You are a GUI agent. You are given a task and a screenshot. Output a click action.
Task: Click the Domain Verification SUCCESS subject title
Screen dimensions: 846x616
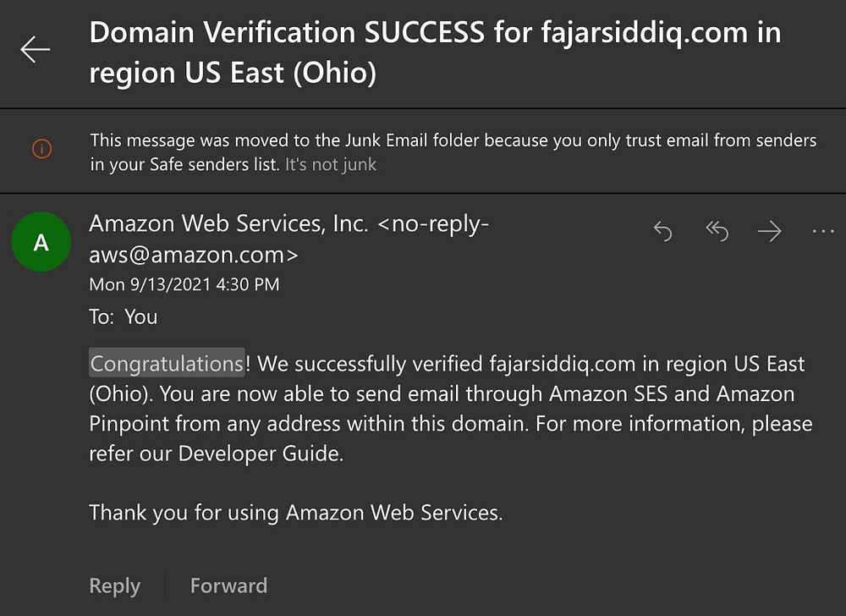(435, 52)
